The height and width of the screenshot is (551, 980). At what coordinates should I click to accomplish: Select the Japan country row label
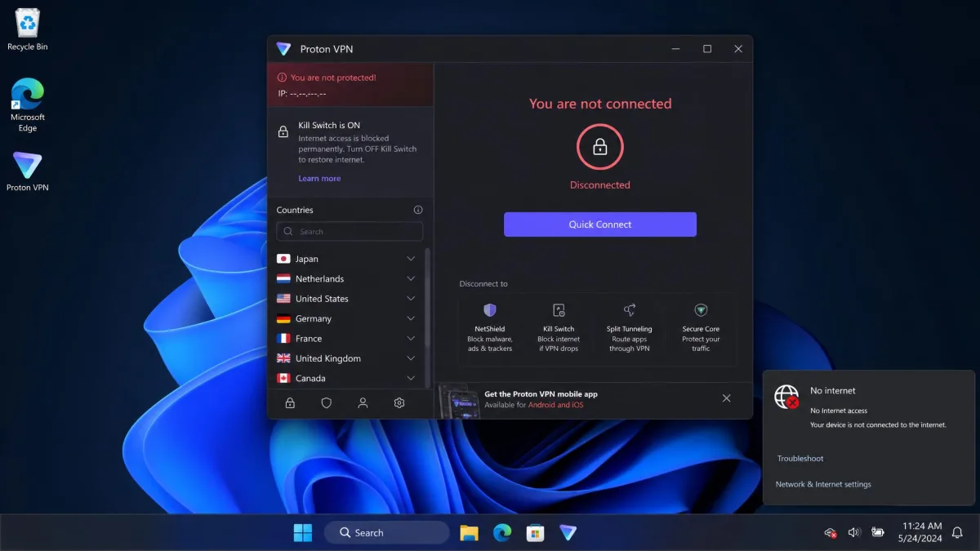(x=307, y=259)
